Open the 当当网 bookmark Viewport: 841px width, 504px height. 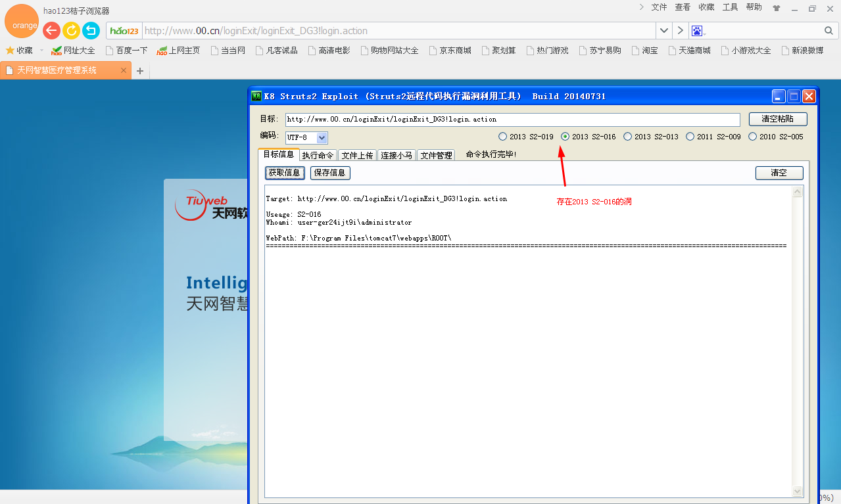click(228, 51)
